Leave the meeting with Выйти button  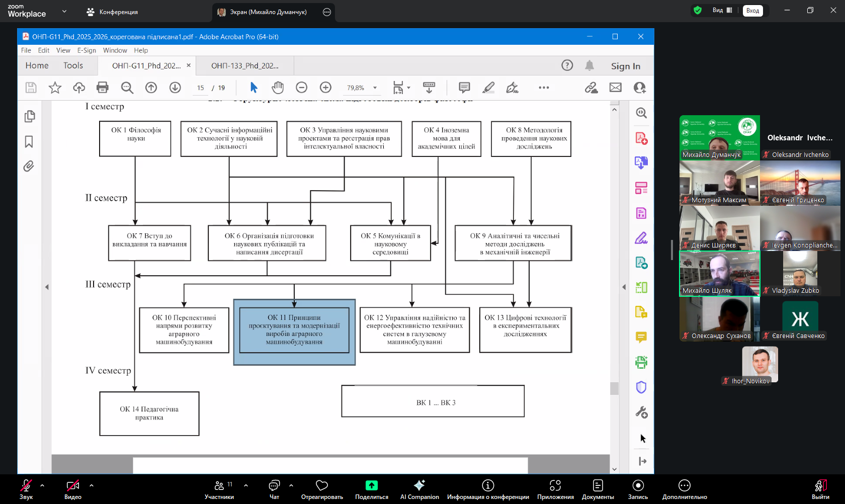click(820, 489)
